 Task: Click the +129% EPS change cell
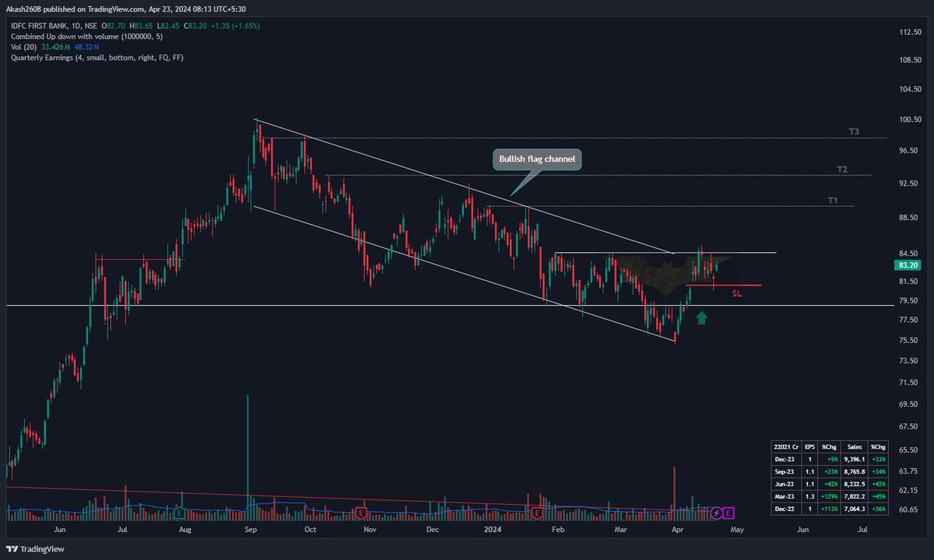click(x=827, y=495)
